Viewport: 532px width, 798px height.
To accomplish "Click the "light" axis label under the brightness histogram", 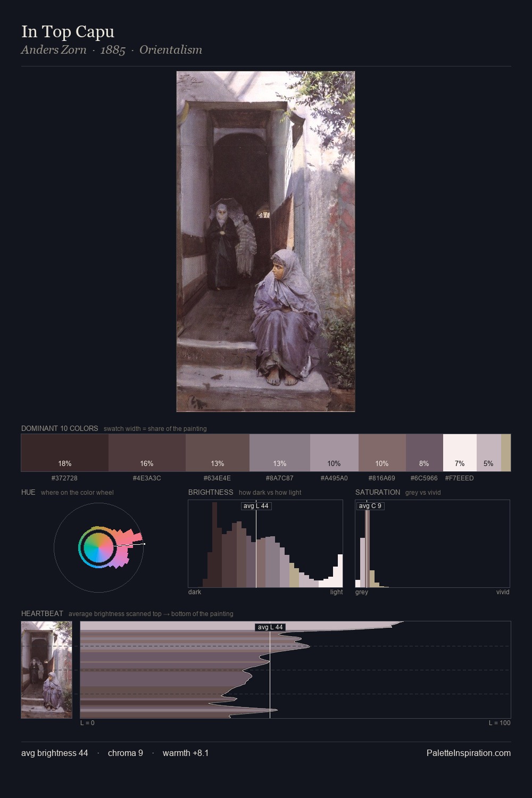I will 336,592.
